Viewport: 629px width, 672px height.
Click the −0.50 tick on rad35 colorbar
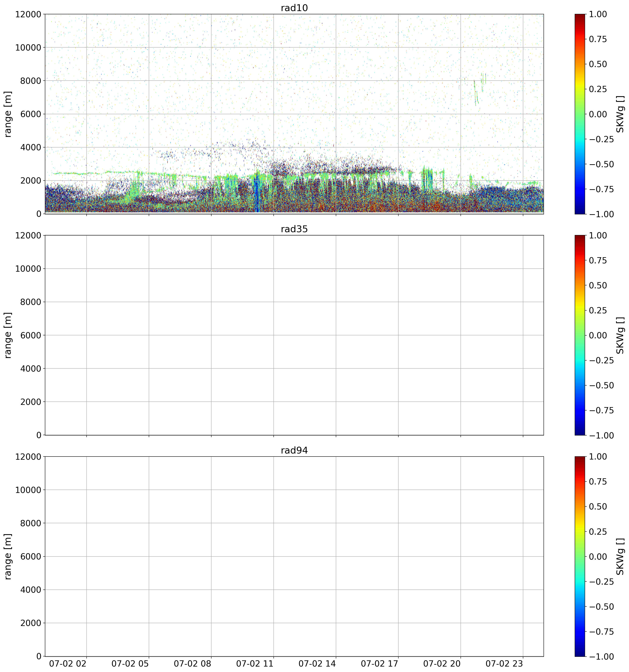point(601,385)
